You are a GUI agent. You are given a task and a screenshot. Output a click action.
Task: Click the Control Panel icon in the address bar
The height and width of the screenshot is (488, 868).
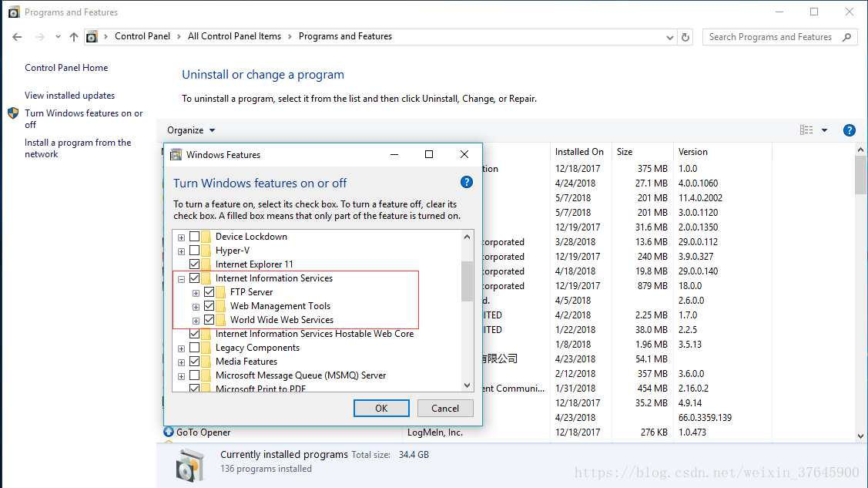92,37
